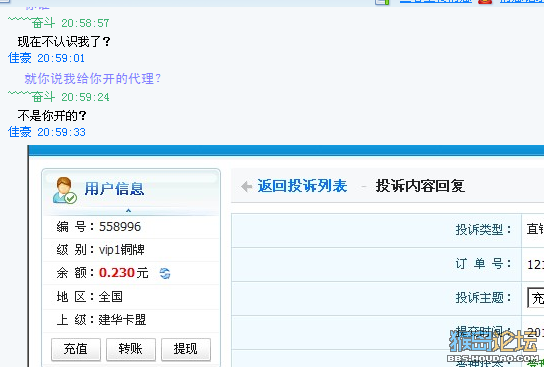
Task: Refresh balance with the blue refresh icon
Action: tap(165, 273)
